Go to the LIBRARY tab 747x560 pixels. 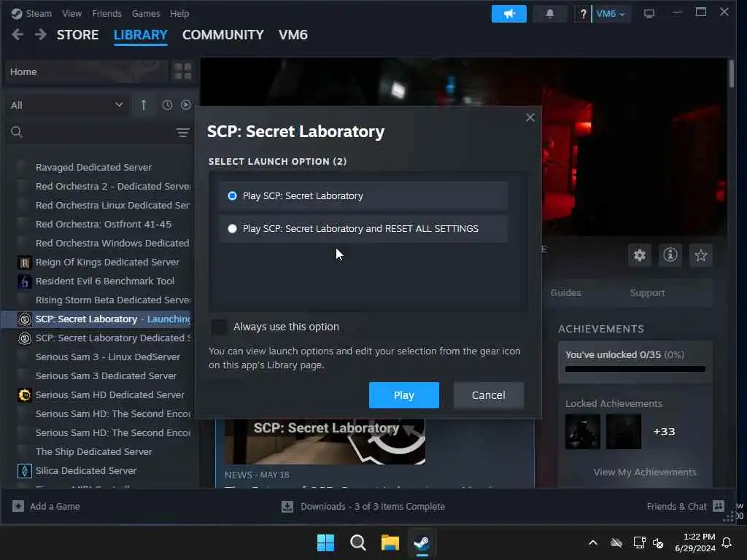click(x=141, y=35)
